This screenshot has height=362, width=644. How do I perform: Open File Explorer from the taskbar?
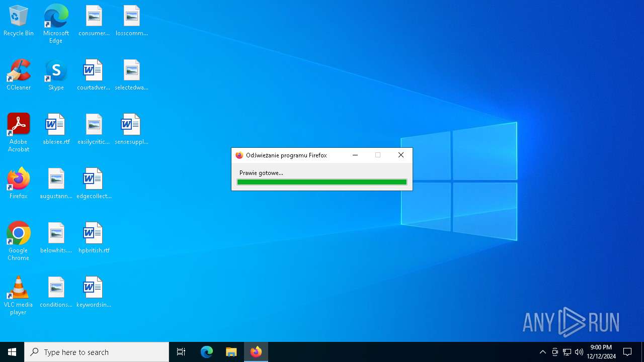(x=231, y=352)
